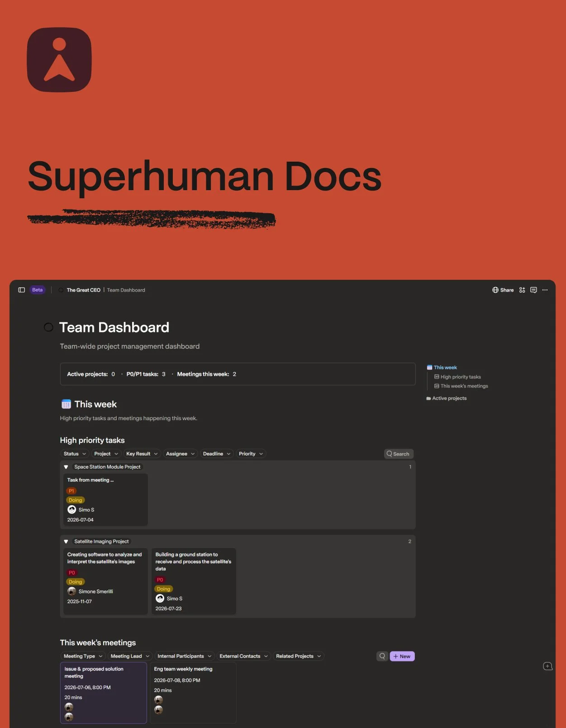Click the Superhuman Docs logo icon
This screenshot has height=728, width=566.
pyautogui.click(x=59, y=60)
